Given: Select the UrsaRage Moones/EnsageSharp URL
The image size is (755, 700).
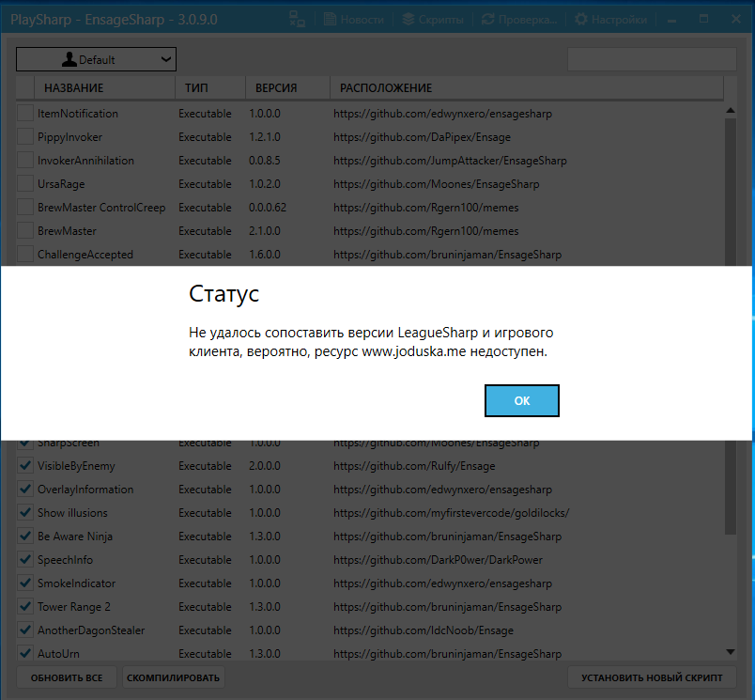Looking at the screenshot, I should coord(437,184).
